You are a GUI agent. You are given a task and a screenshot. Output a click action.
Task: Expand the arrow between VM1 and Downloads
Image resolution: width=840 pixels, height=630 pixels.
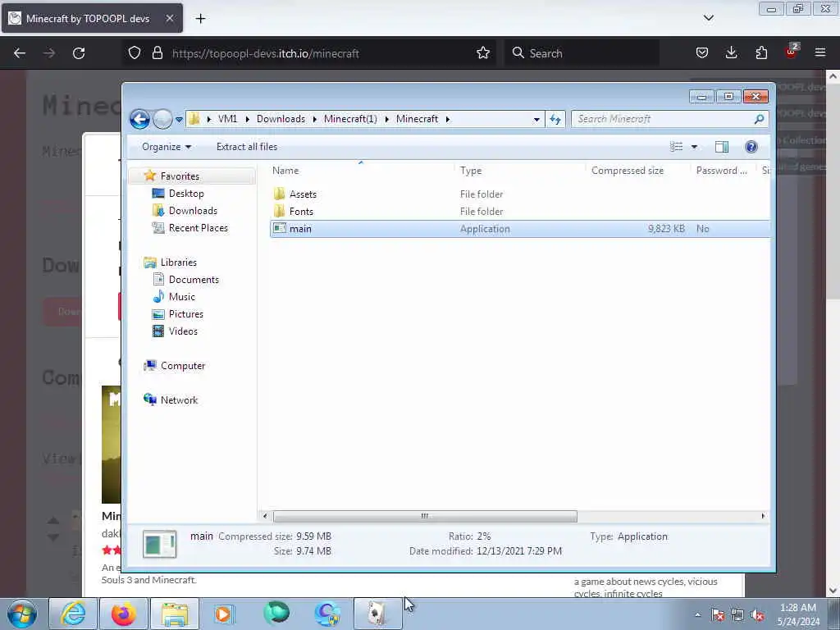click(x=248, y=119)
